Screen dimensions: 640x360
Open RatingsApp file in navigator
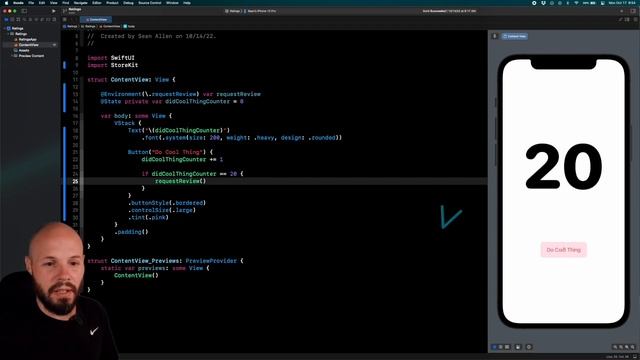click(x=27, y=40)
